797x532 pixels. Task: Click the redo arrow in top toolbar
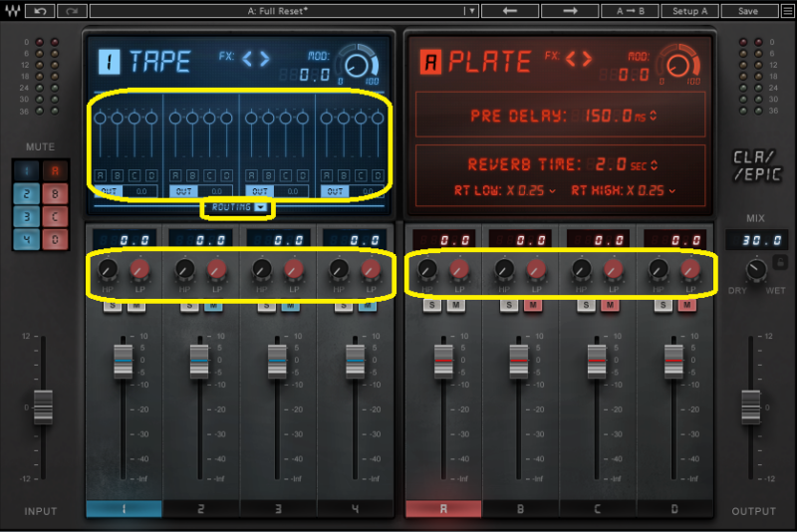[71, 11]
